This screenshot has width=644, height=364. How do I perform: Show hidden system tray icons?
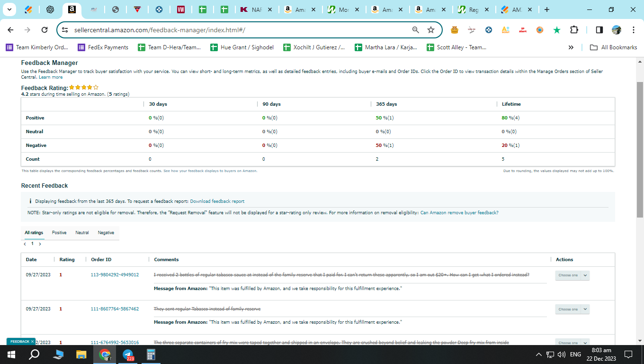tap(539, 355)
